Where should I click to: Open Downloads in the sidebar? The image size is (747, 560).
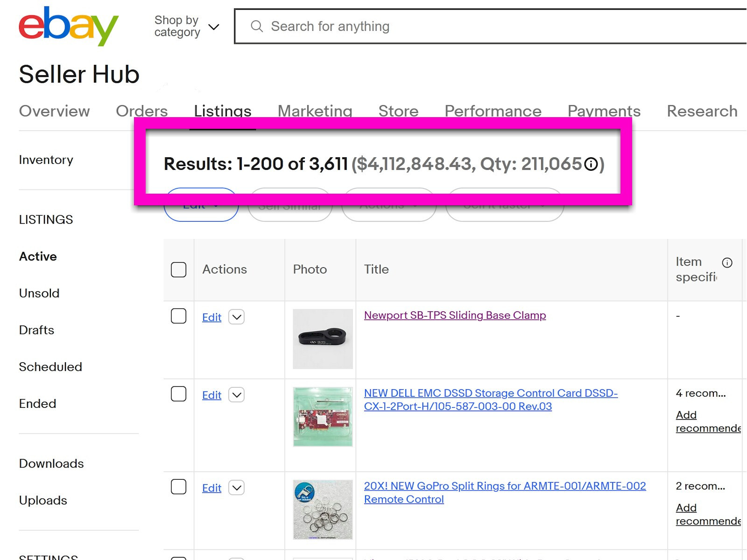pos(51,464)
